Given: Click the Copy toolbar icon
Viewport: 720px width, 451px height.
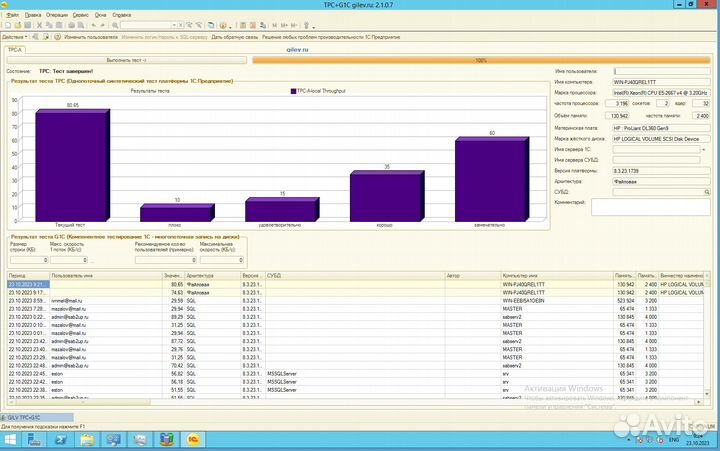Looking at the screenshot, I should coord(49,25).
